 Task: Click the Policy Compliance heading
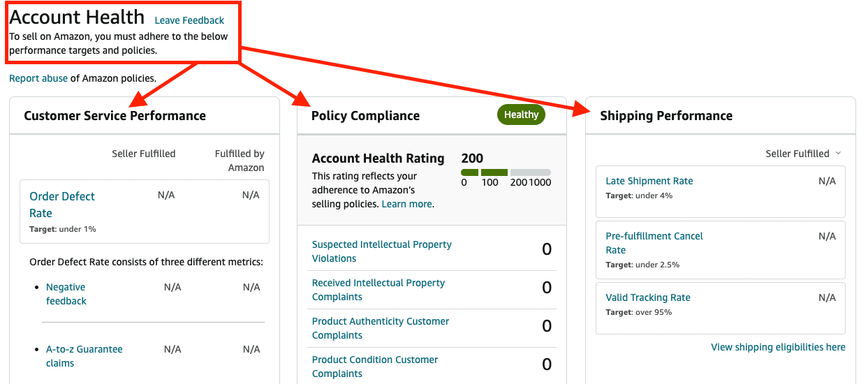click(x=365, y=116)
